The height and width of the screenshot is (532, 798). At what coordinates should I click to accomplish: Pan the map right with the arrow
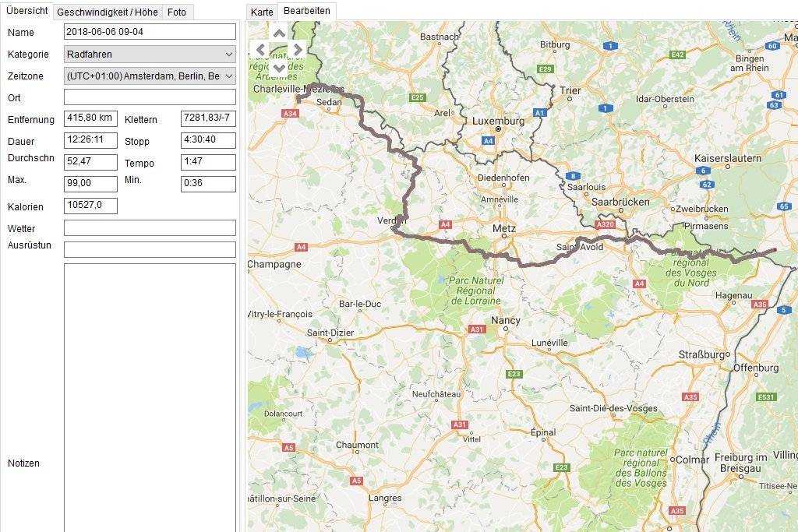[x=297, y=50]
